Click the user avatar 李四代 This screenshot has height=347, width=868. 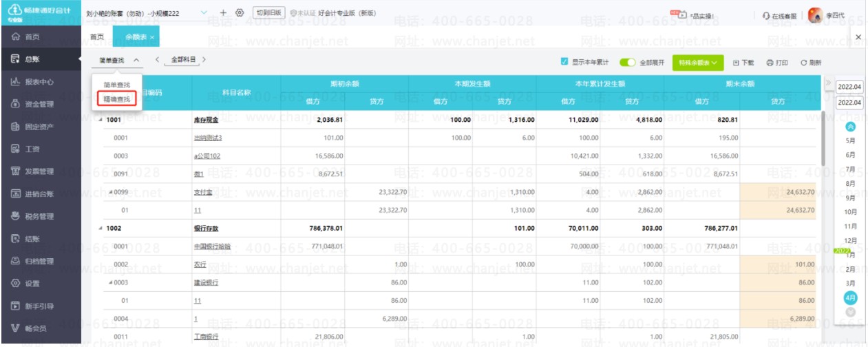pos(816,14)
